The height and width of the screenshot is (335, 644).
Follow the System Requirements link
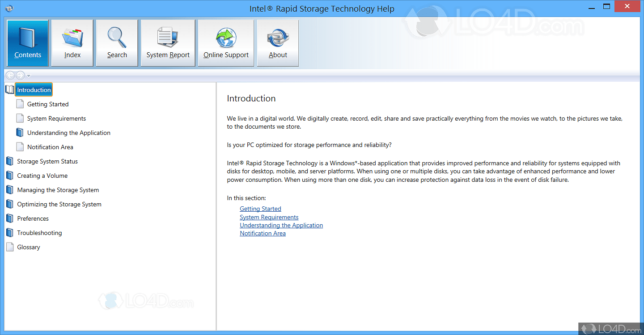pos(269,217)
